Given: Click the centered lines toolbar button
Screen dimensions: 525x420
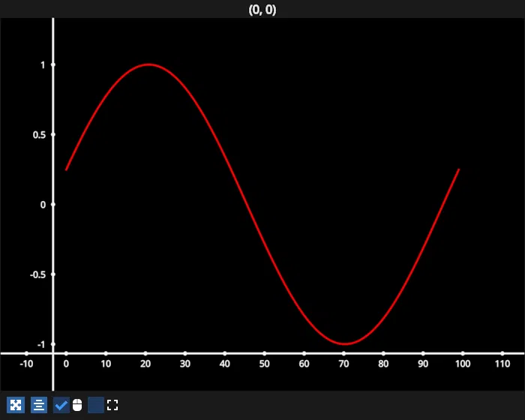Looking at the screenshot, I should [x=39, y=405].
